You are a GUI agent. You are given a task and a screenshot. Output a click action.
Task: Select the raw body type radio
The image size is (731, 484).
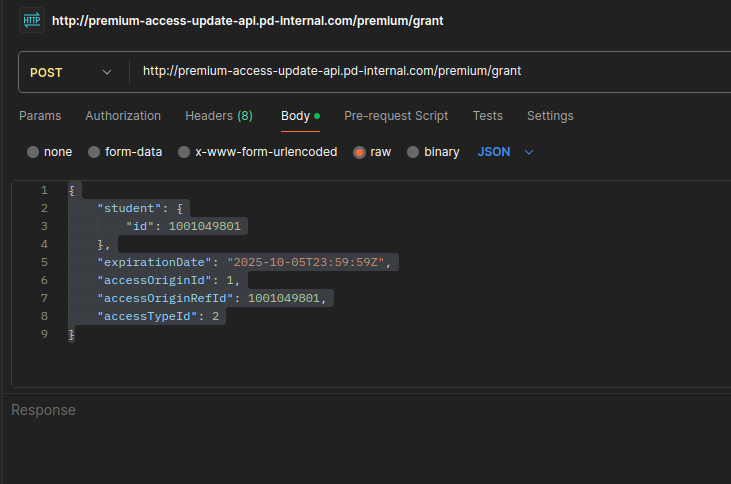click(x=360, y=153)
